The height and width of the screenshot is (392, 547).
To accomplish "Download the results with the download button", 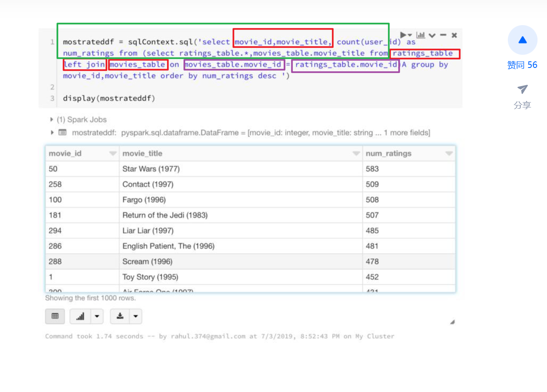I will coord(120,316).
